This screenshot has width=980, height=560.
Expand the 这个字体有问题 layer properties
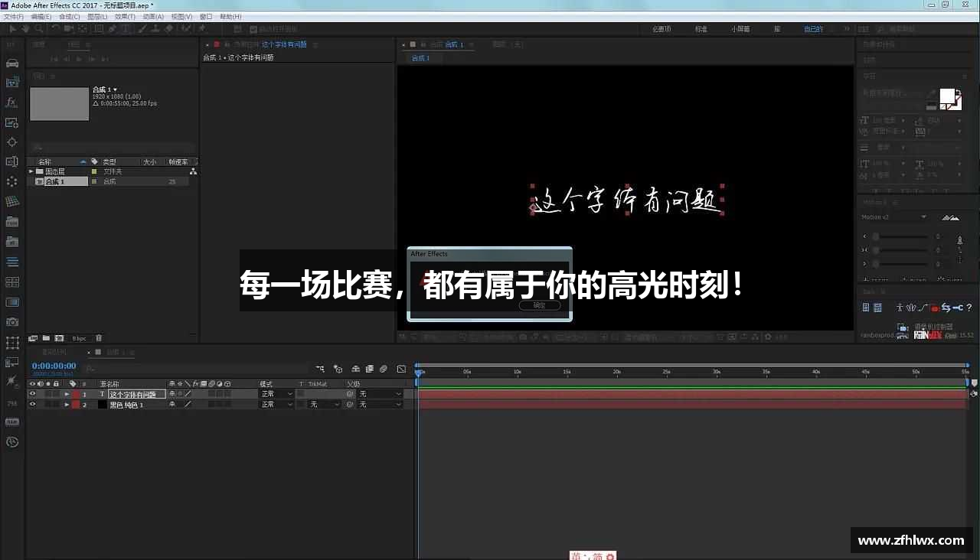coord(67,394)
